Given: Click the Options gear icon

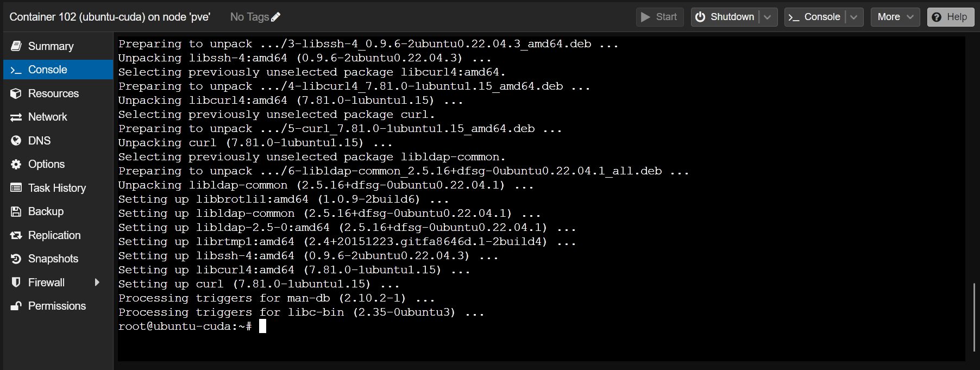Looking at the screenshot, I should [16, 164].
